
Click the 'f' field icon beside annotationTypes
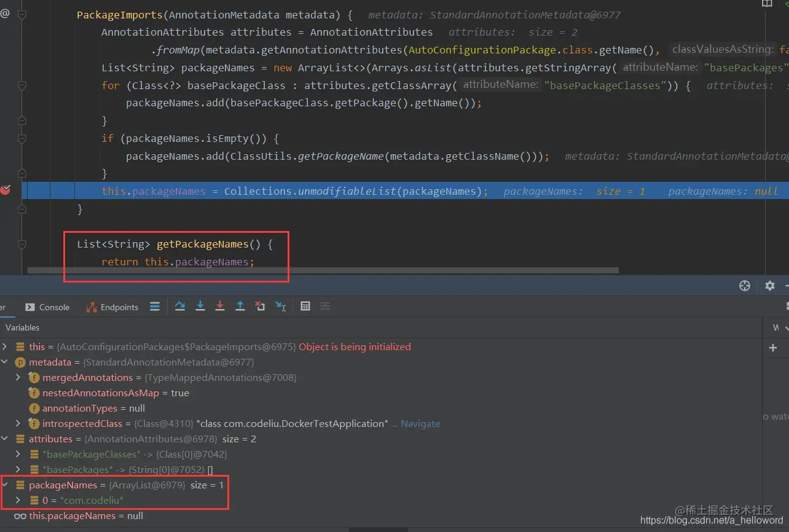point(34,409)
